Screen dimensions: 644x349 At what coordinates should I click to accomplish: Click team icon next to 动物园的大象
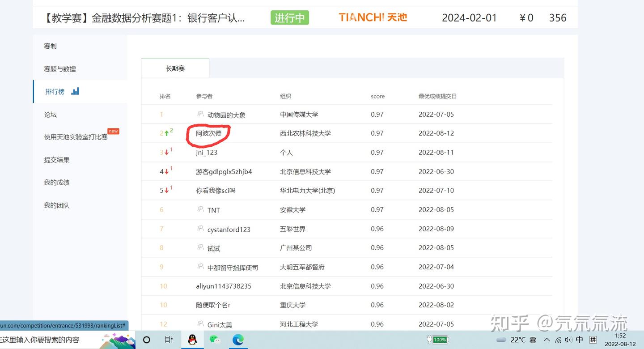click(200, 114)
